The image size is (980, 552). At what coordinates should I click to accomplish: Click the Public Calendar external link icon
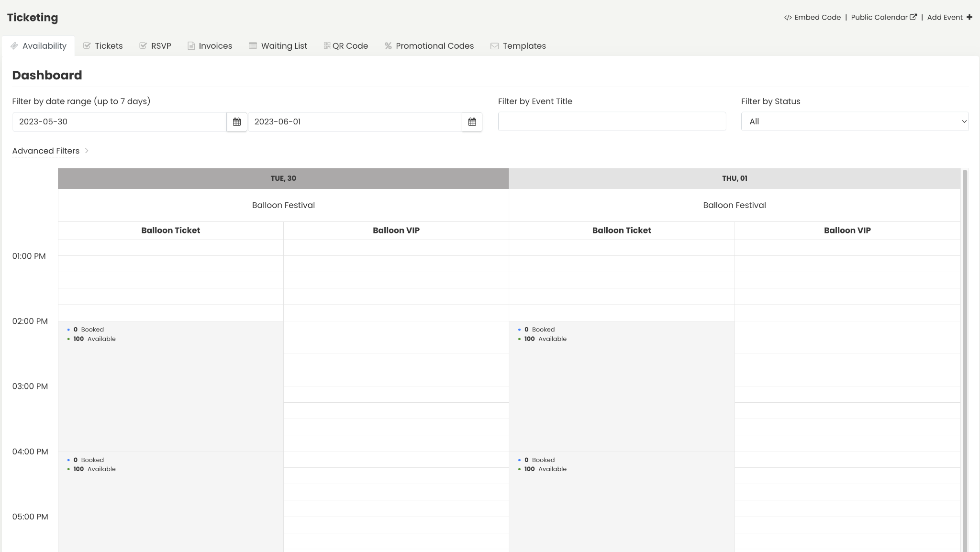[x=913, y=17]
